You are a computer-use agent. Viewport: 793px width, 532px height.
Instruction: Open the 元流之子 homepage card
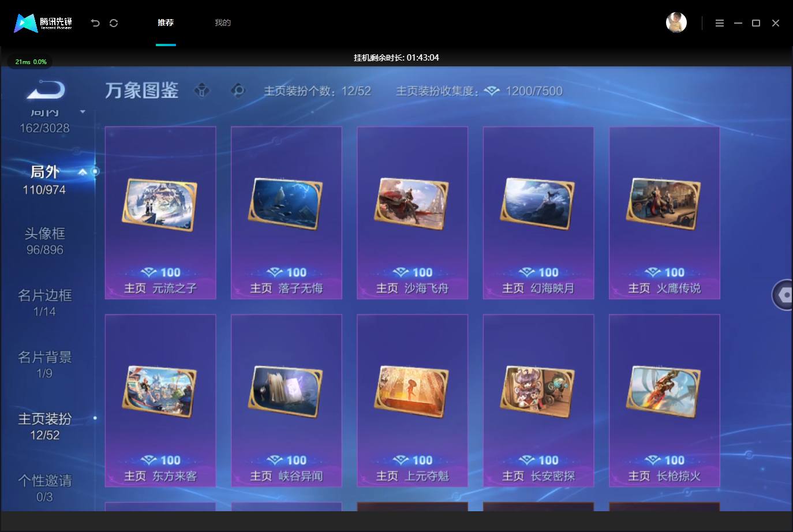(x=160, y=213)
